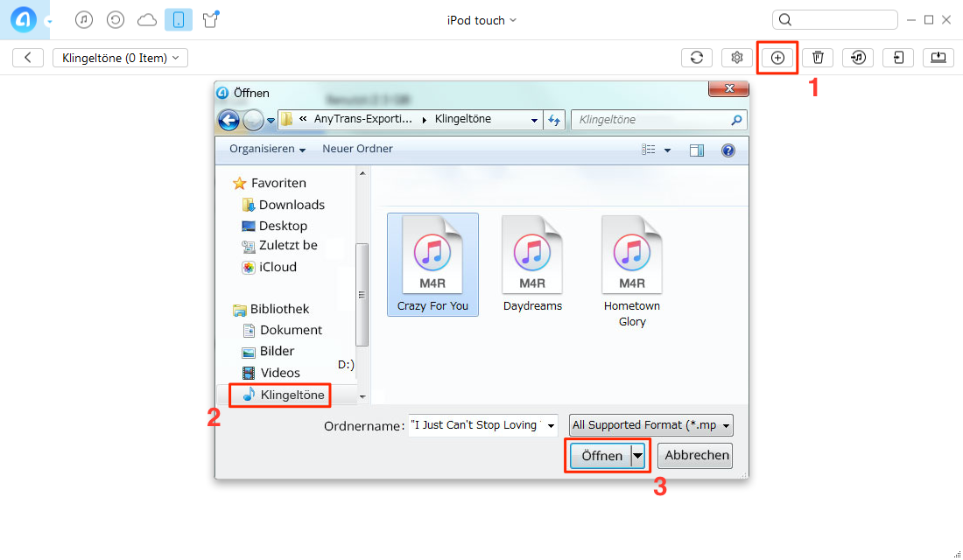Click the send to device icon

coord(898,58)
